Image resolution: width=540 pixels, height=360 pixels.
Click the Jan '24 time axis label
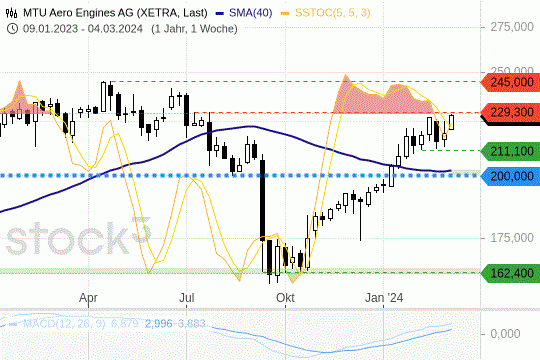[x=384, y=297]
